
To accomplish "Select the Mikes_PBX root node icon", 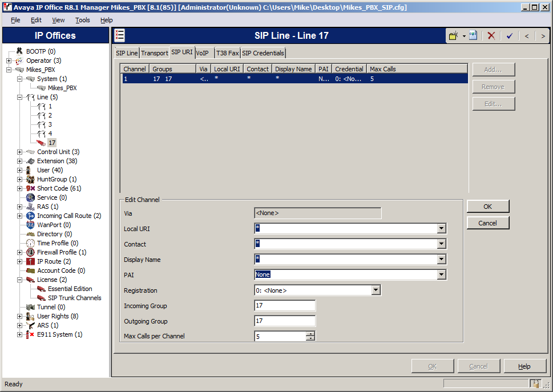I will pos(19,70).
